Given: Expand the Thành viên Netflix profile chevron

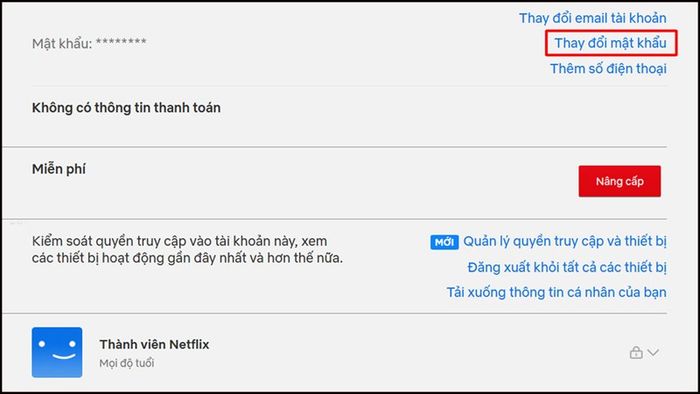Looking at the screenshot, I should tap(653, 353).
